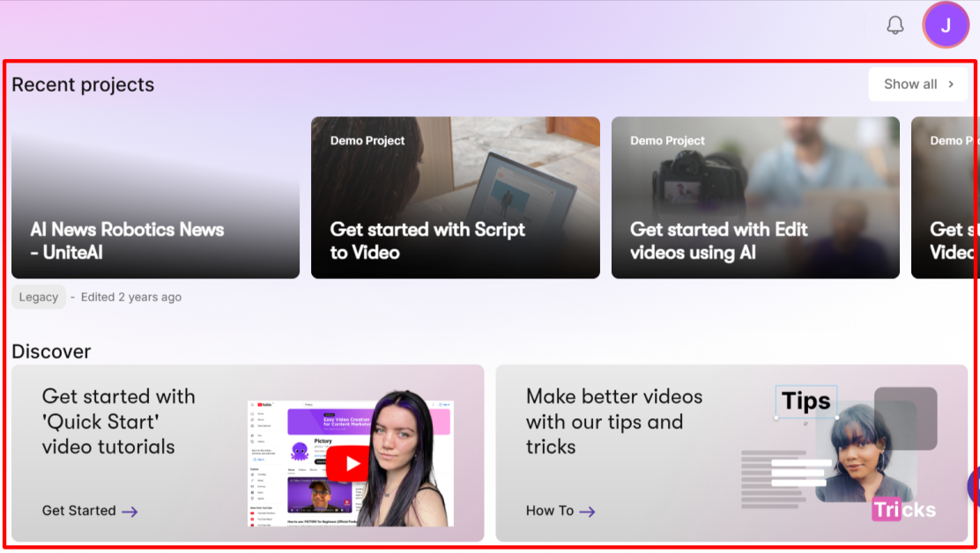Open AI News Robotics News project
Viewport: 980px width, 553px height.
pos(156,197)
